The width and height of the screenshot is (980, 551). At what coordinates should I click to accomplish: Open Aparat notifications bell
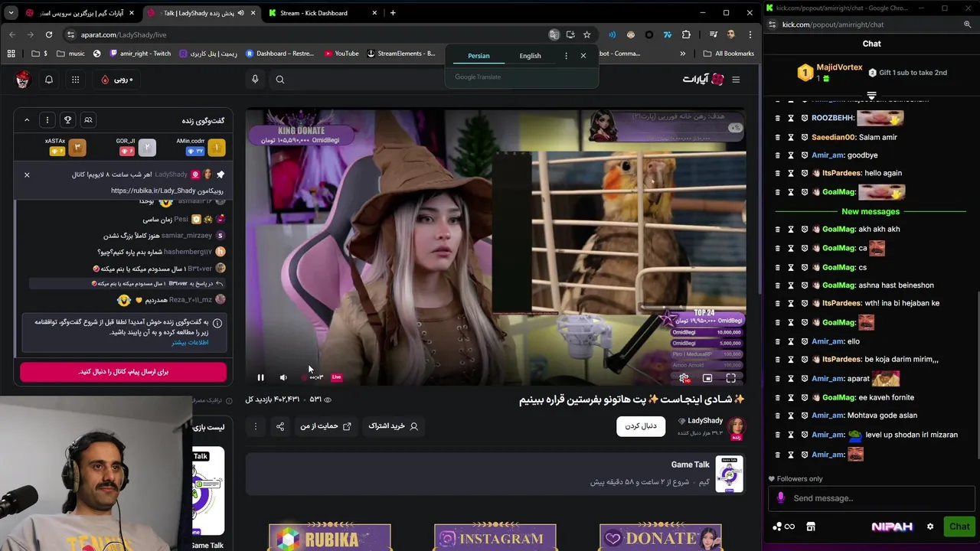point(49,79)
